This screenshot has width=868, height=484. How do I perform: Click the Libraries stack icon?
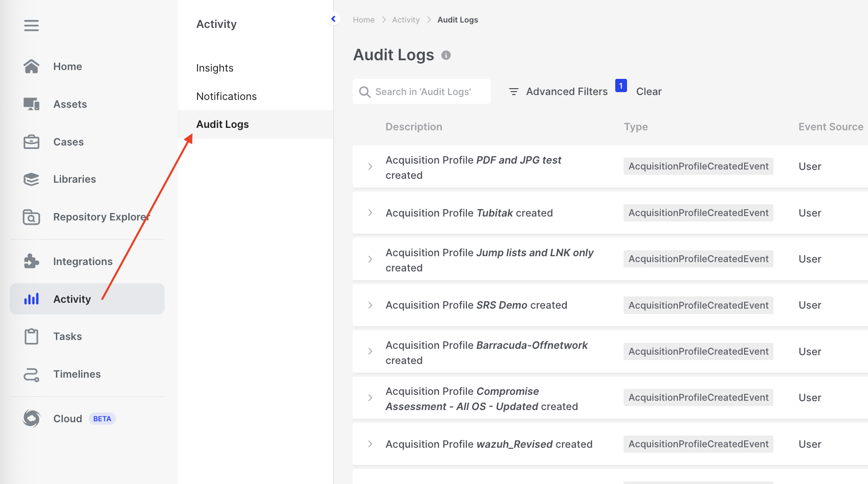point(31,179)
